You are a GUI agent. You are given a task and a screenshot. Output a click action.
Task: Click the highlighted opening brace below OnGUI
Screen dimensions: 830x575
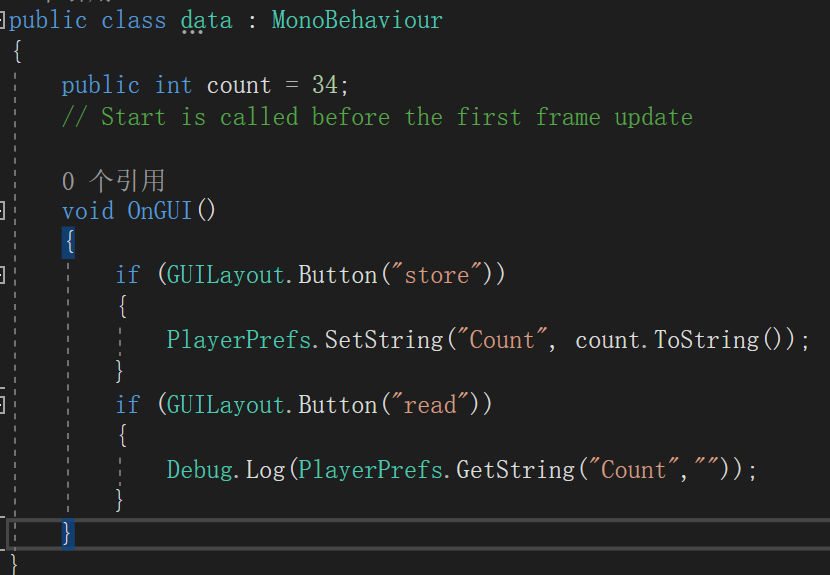coord(68,243)
